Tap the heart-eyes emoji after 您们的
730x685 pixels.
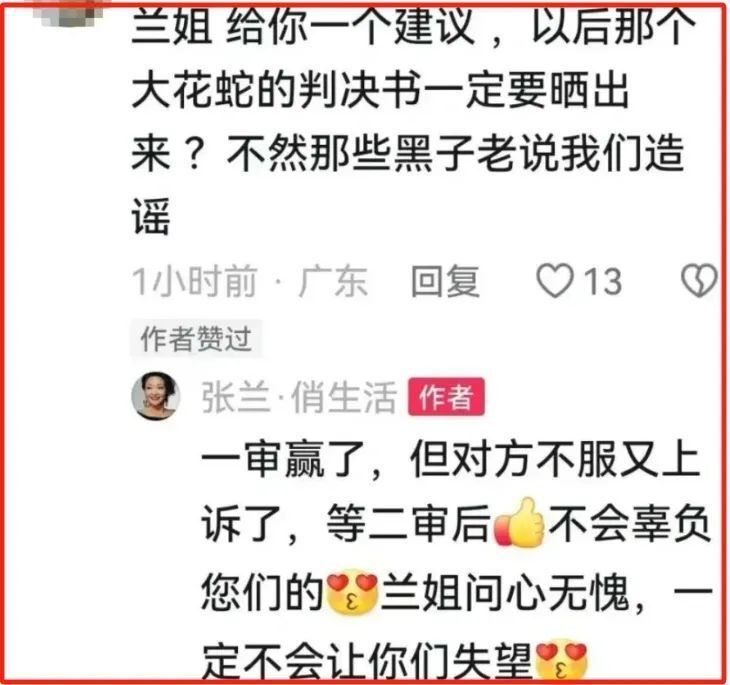[352, 592]
